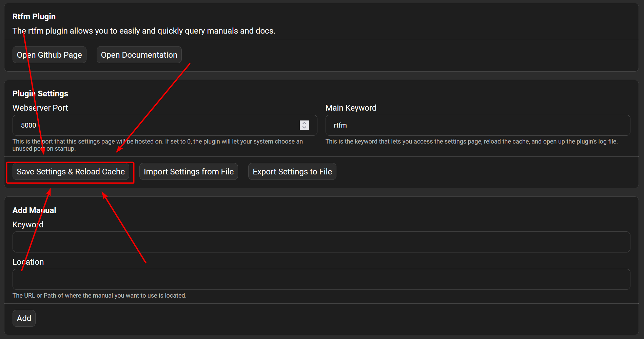This screenshot has height=339, width=644.
Task: Click the Keyword label under Add Manual
Action: point(28,225)
